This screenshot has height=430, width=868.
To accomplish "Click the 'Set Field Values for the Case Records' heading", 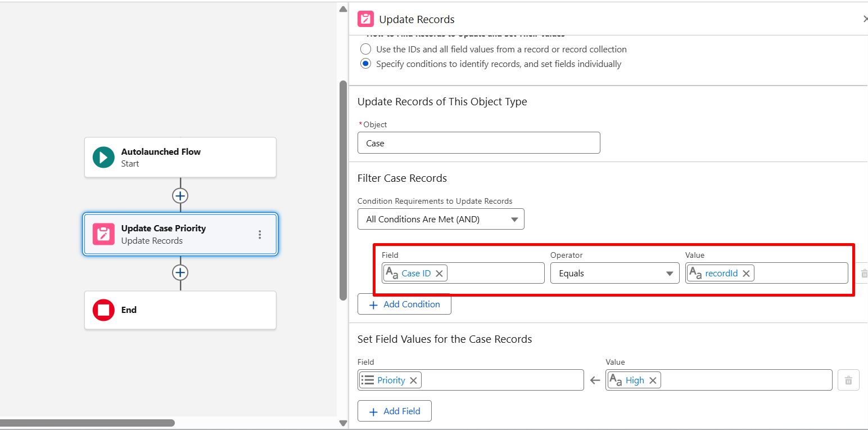I will click(x=445, y=339).
